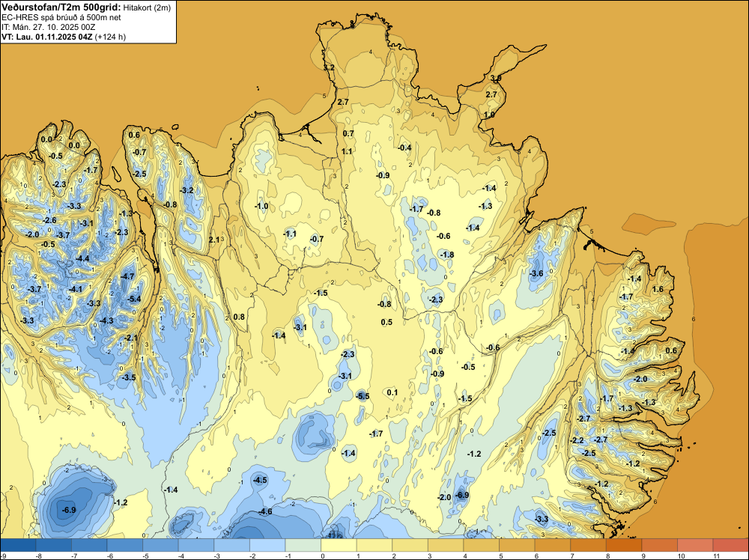
Task: Click the '-4.7' temperature value on the map
Action: point(127,276)
